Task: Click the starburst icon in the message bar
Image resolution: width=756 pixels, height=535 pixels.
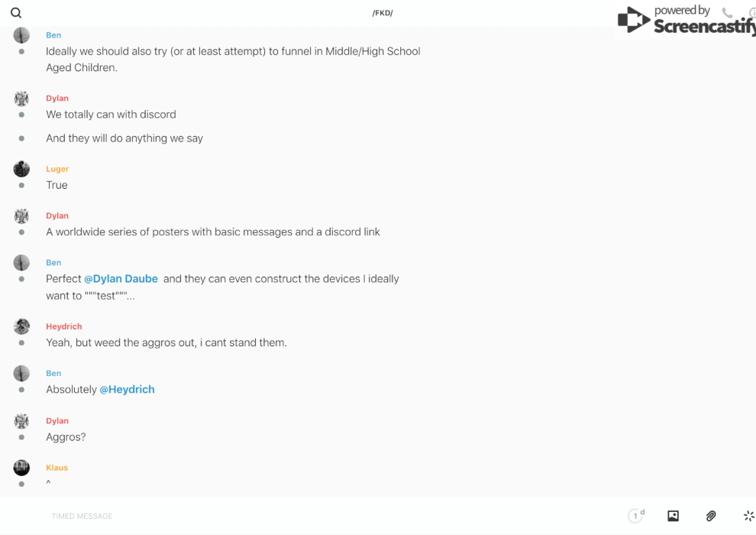Action: 748,516
